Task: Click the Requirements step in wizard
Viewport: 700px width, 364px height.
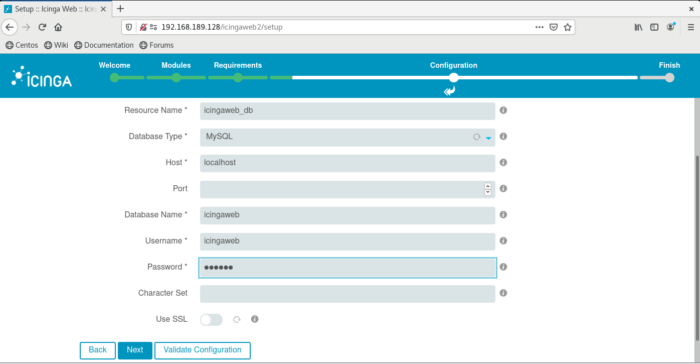Action: coord(238,71)
